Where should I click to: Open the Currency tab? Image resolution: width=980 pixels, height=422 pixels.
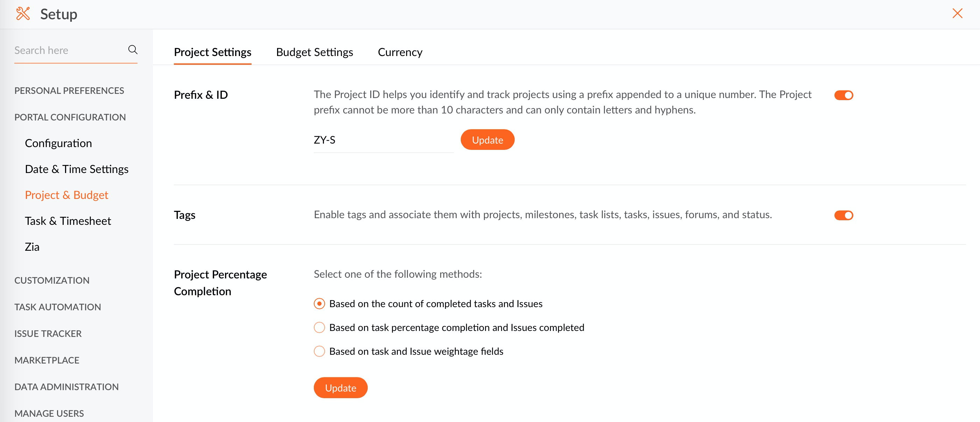click(400, 52)
